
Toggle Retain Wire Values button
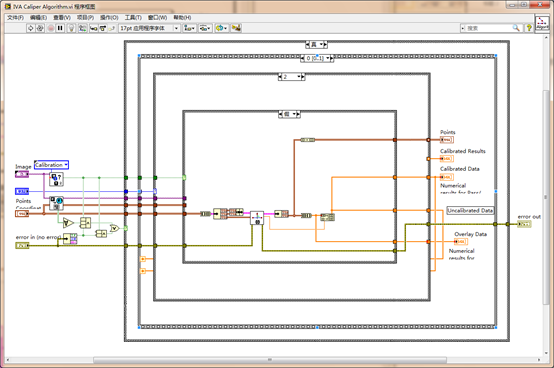(83, 28)
